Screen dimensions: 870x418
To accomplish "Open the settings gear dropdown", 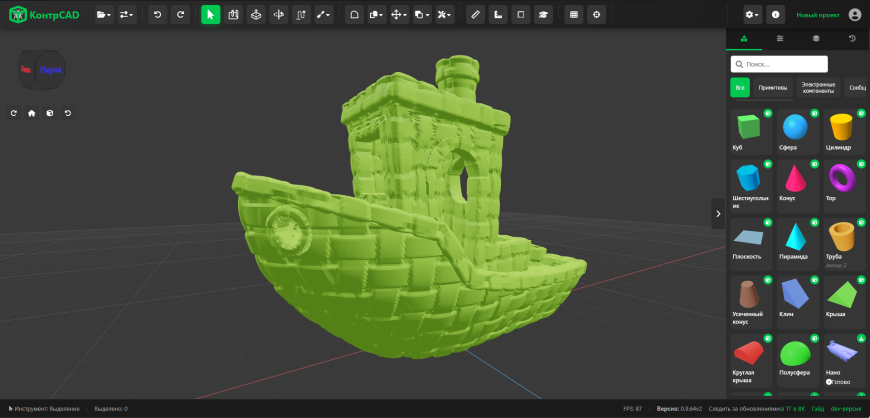I will [752, 15].
